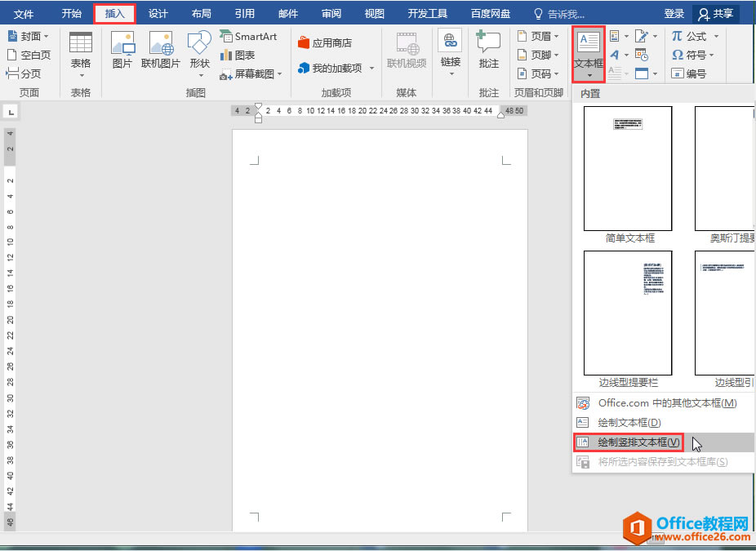Choose Office.com 中的其他文本框 menu entry
This screenshot has width=756, height=551.
(664, 403)
